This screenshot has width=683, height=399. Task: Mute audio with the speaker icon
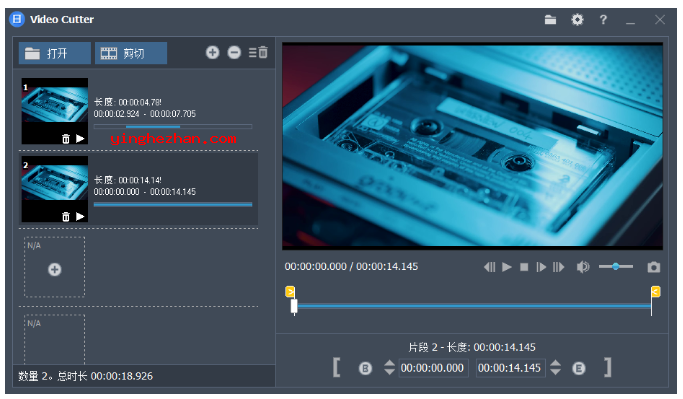point(583,267)
